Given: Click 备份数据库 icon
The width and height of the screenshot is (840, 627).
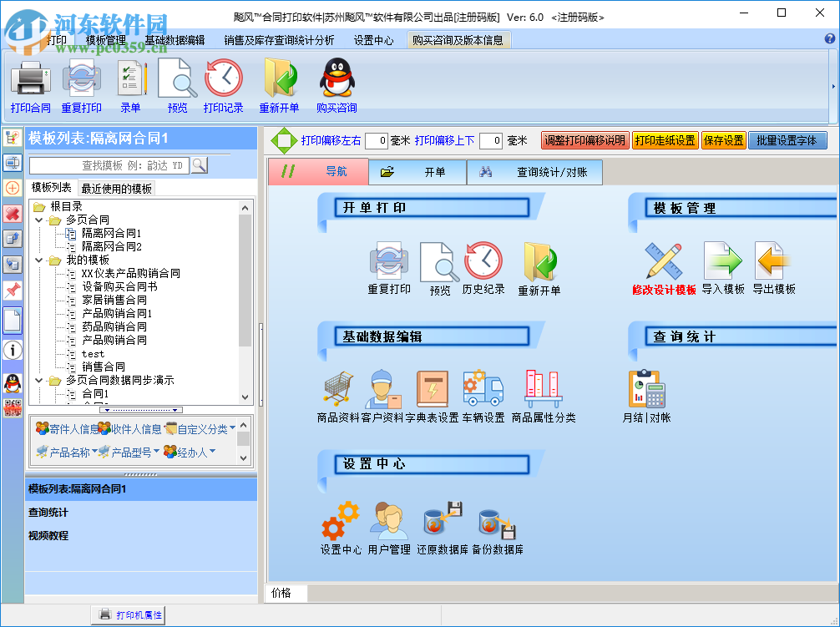Looking at the screenshot, I should pos(497,523).
